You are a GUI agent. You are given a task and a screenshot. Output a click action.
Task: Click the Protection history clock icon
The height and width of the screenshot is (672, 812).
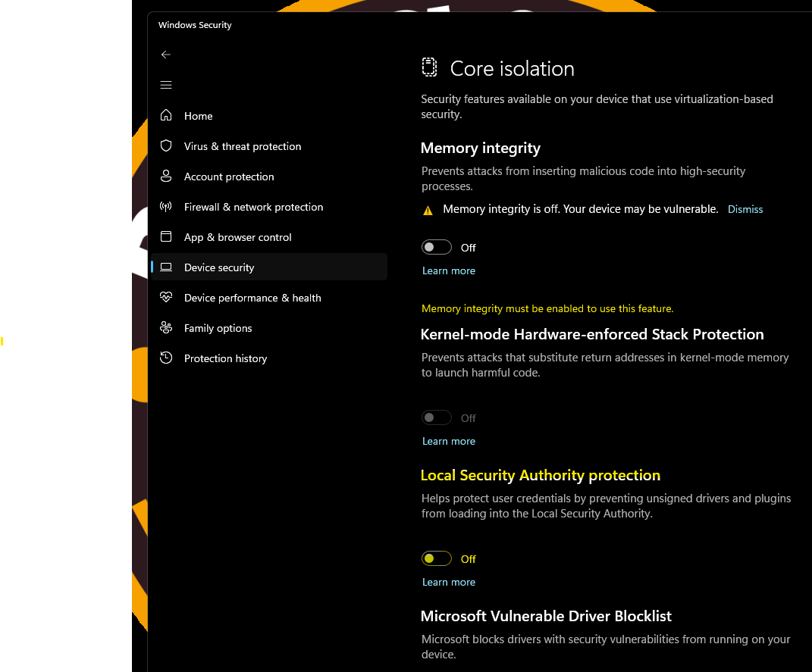click(x=166, y=358)
